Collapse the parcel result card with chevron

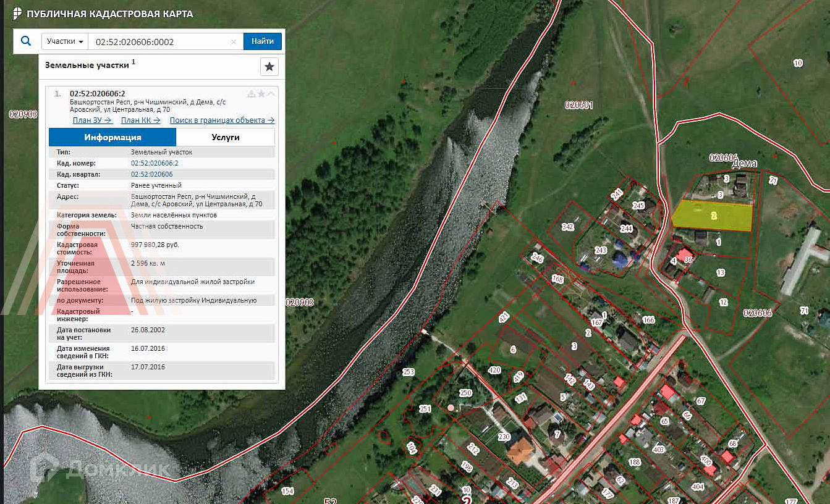click(x=271, y=94)
